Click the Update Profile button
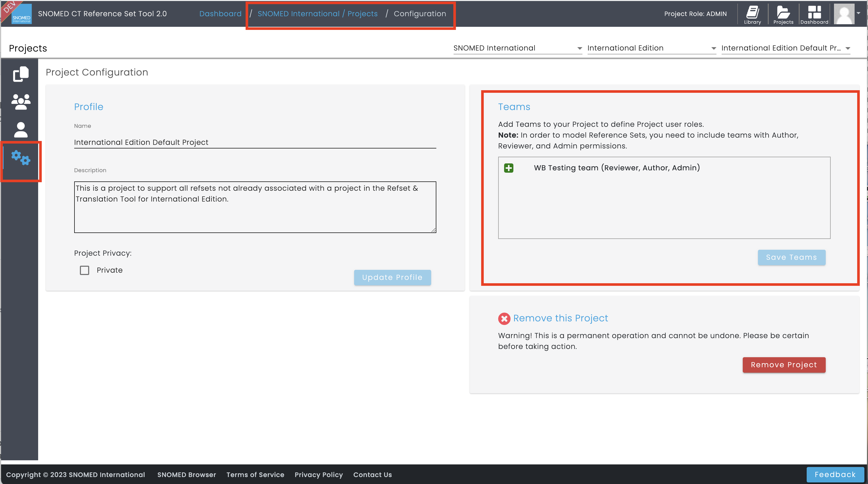Screen dimensions: 868x484 tap(392, 277)
